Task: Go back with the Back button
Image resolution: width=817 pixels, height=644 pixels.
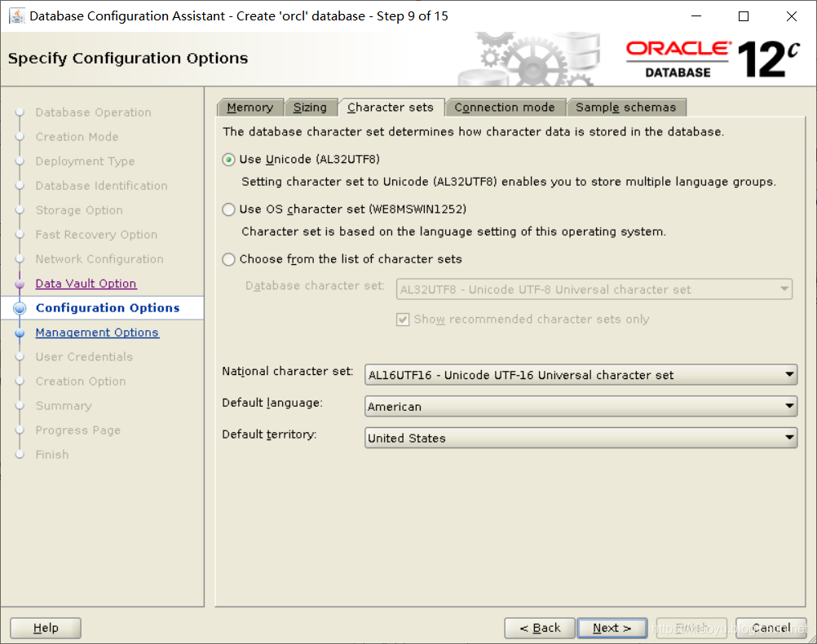Action: [x=540, y=628]
